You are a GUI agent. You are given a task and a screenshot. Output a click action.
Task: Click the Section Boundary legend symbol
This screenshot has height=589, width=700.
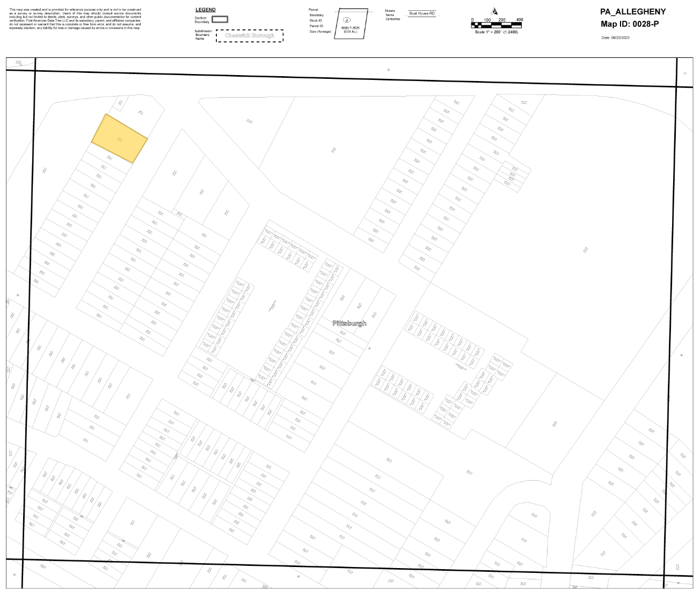click(220, 19)
